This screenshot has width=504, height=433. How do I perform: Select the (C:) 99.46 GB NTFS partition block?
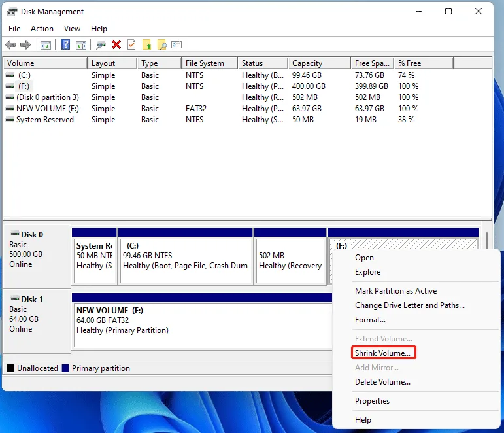[x=186, y=260]
